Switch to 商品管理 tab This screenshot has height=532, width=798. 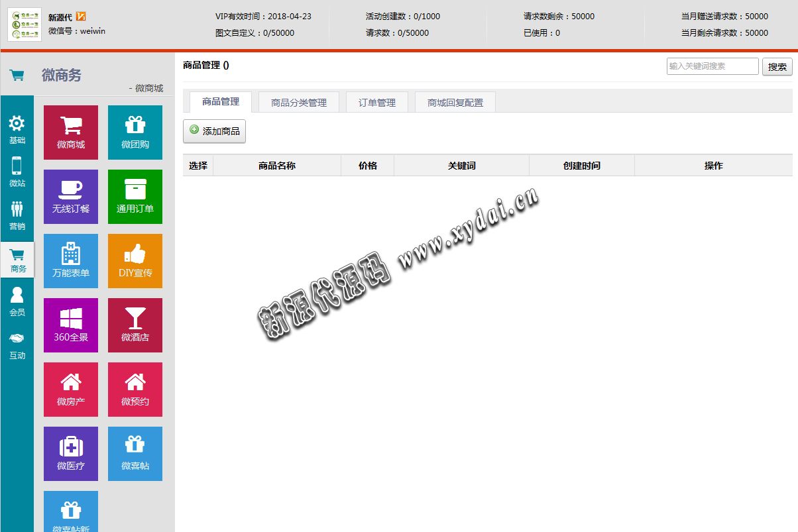point(221,102)
